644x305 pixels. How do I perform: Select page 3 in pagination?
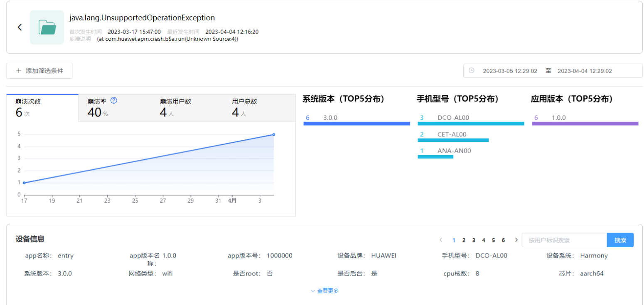(x=474, y=240)
